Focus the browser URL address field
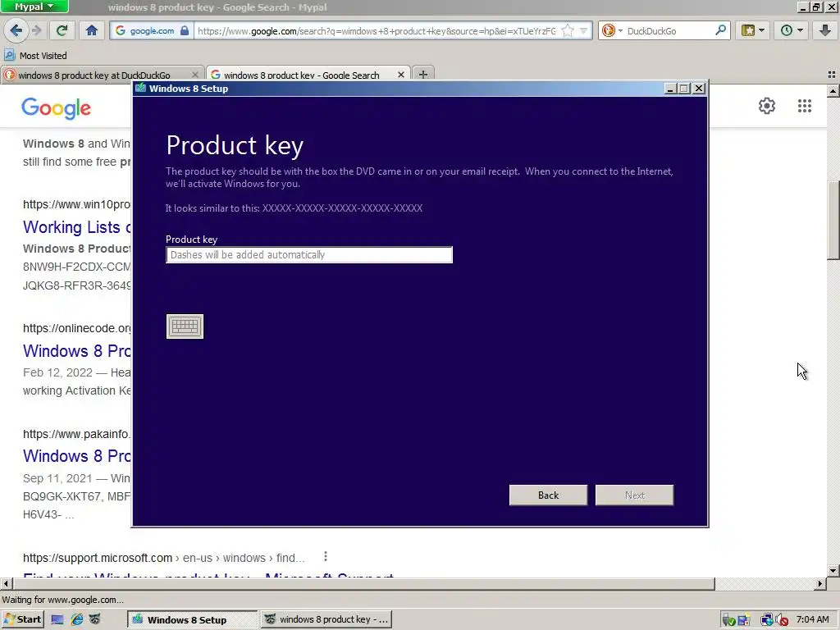 [x=376, y=30]
